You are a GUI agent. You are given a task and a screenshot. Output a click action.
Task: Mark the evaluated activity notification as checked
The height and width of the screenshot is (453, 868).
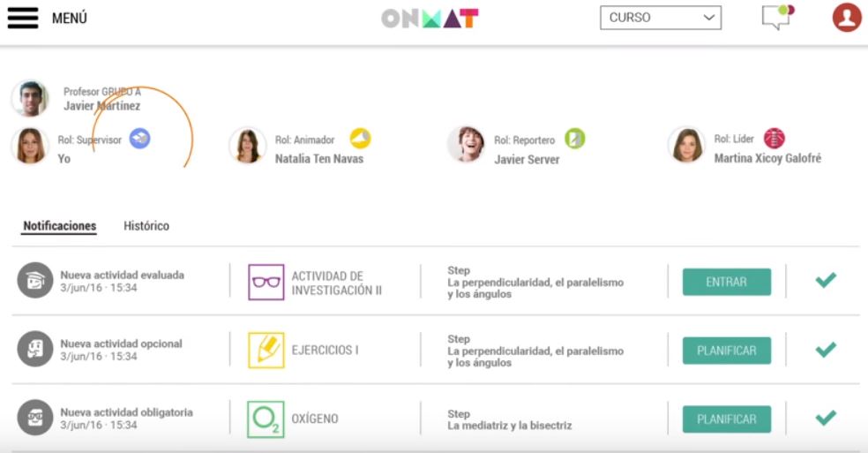point(826,281)
